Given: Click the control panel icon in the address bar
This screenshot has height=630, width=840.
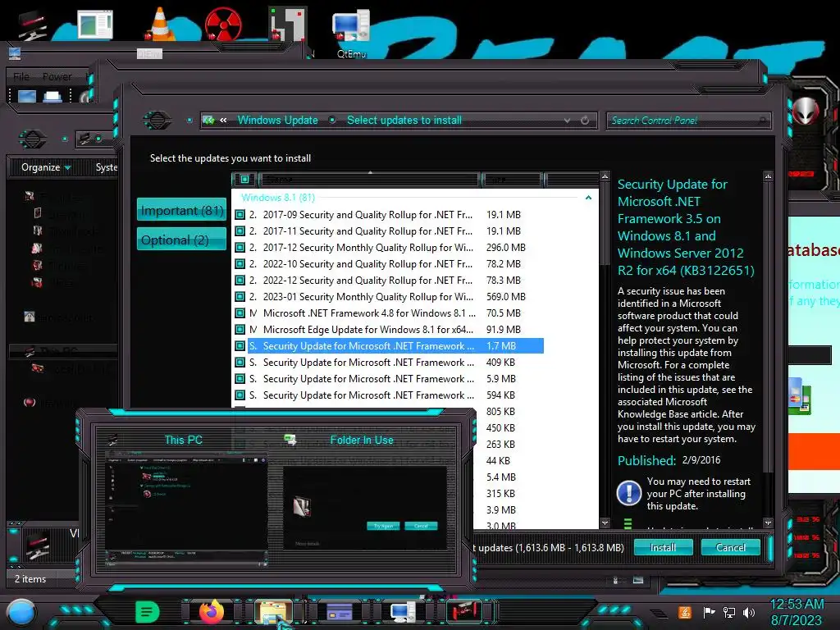Looking at the screenshot, I should click(x=209, y=121).
